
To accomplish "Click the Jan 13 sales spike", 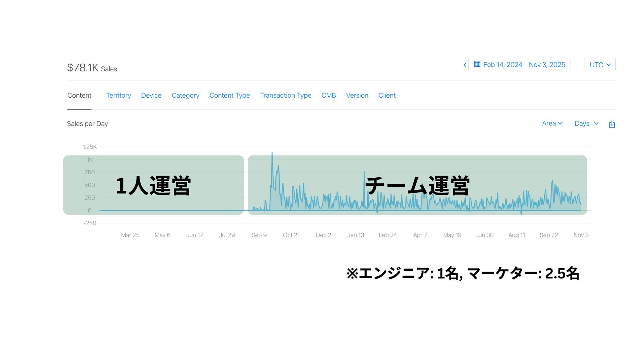I will tap(364, 172).
